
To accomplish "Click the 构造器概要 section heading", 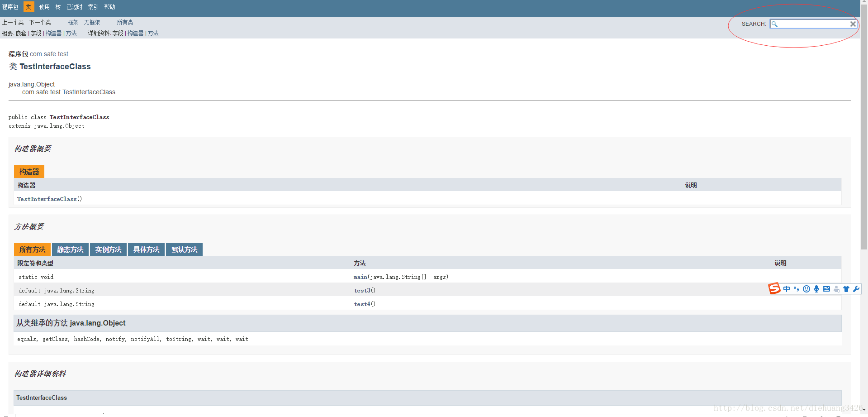I will [33, 149].
